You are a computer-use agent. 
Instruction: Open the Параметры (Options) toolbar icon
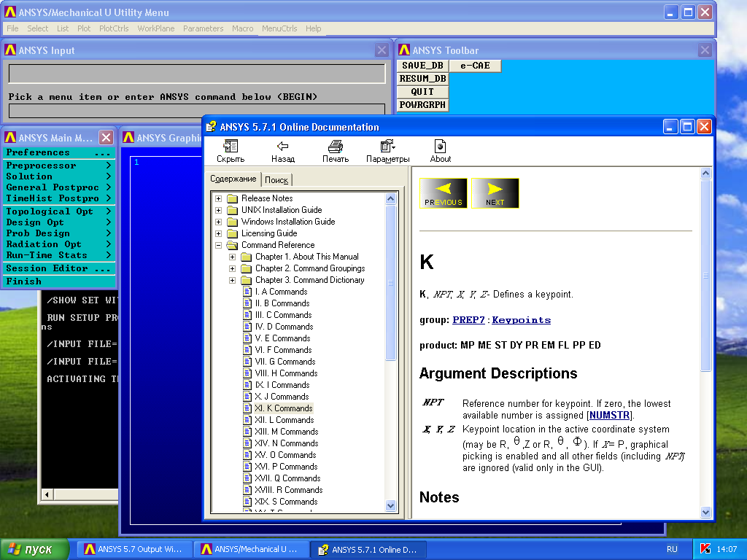388,146
